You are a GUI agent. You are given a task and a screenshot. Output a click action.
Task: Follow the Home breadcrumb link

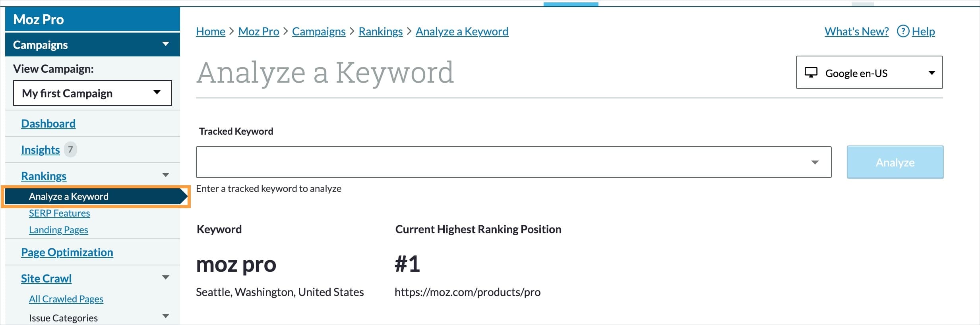pyautogui.click(x=211, y=31)
